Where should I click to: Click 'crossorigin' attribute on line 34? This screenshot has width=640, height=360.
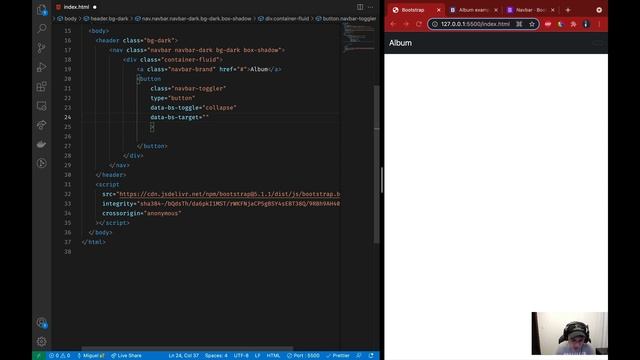[121, 213]
